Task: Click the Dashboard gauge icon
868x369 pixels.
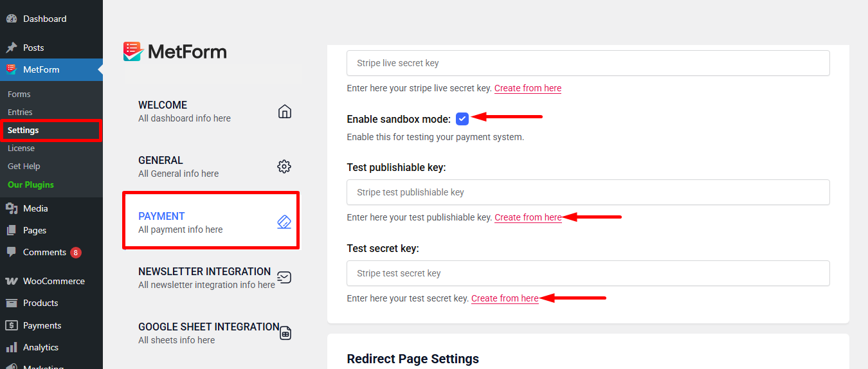Action: [x=11, y=19]
